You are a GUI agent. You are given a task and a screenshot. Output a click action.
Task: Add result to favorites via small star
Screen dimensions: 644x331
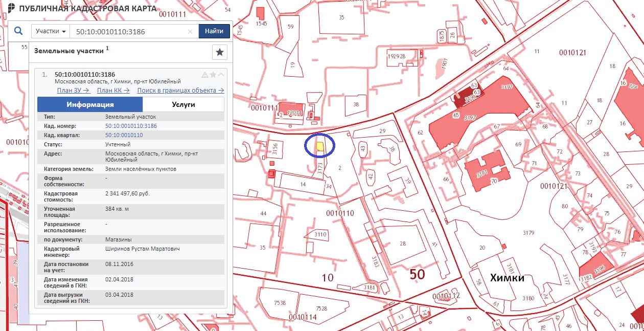213,75
